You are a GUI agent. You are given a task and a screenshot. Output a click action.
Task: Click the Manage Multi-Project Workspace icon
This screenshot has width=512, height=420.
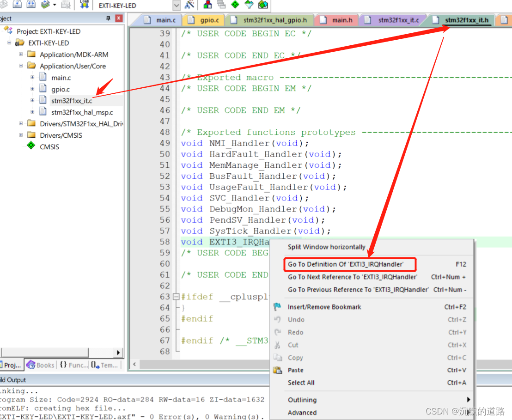[221, 5]
